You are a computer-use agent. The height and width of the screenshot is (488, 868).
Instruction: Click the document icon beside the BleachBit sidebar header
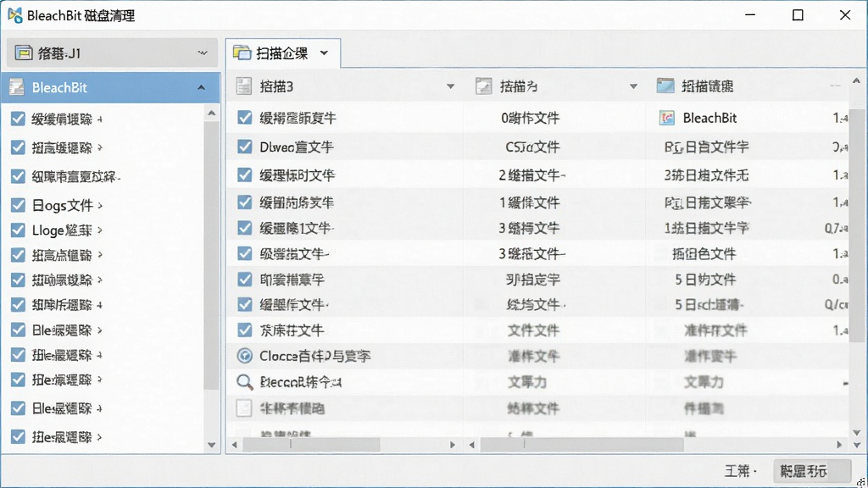click(x=17, y=87)
